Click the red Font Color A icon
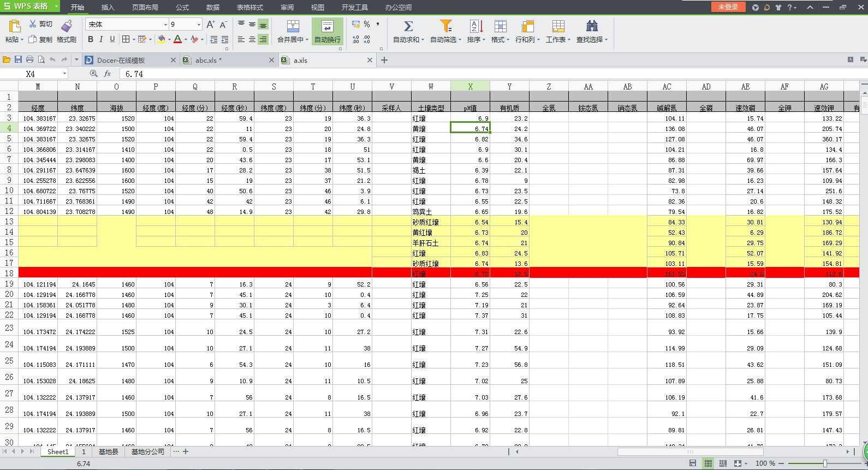868x470 pixels. click(177, 39)
